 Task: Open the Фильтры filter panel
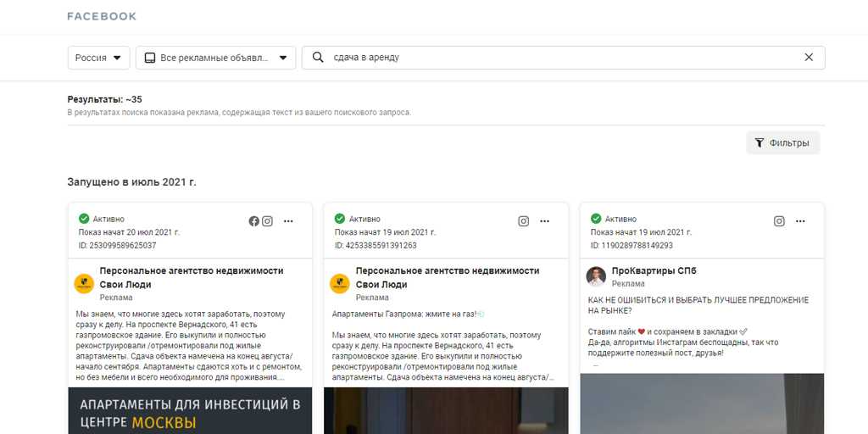782,143
